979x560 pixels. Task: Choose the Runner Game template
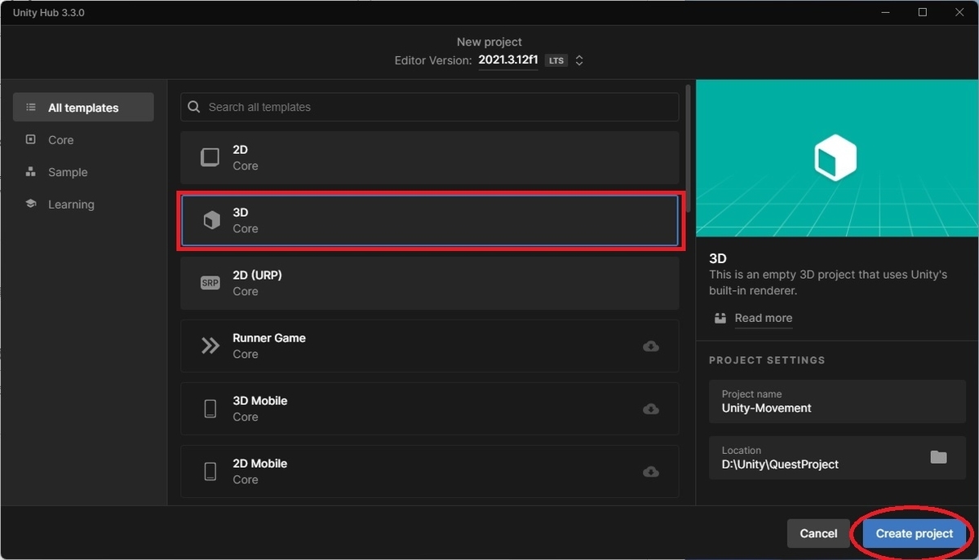coord(429,346)
